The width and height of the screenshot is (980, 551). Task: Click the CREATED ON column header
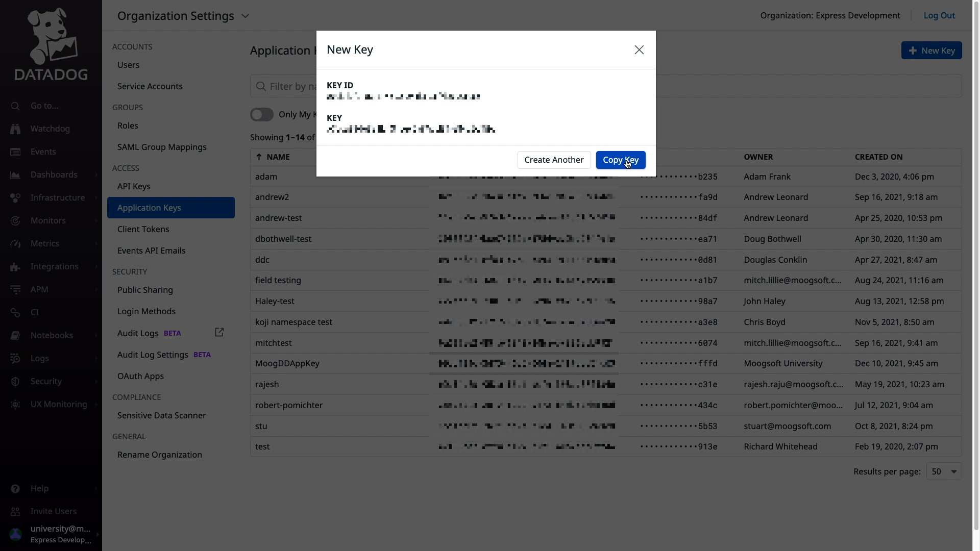pyautogui.click(x=878, y=157)
